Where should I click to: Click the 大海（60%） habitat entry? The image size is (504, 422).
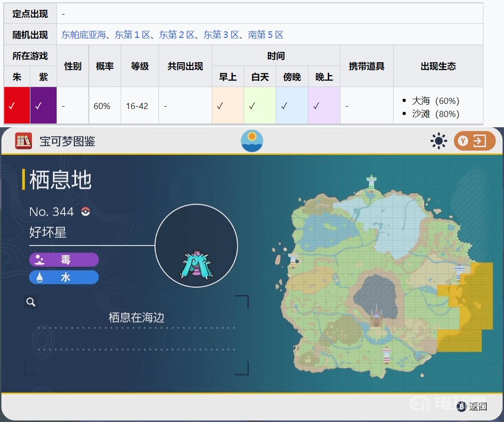pyautogui.click(x=436, y=101)
